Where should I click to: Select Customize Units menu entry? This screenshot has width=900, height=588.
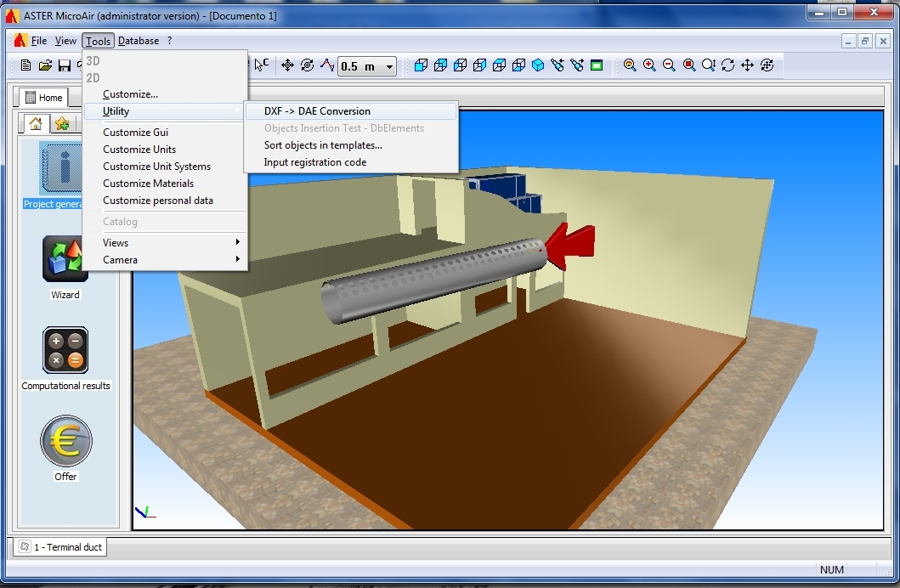(166, 150)
